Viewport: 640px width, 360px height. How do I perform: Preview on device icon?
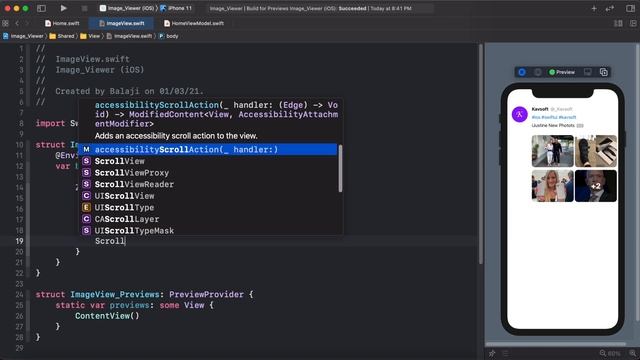(588, 72)
